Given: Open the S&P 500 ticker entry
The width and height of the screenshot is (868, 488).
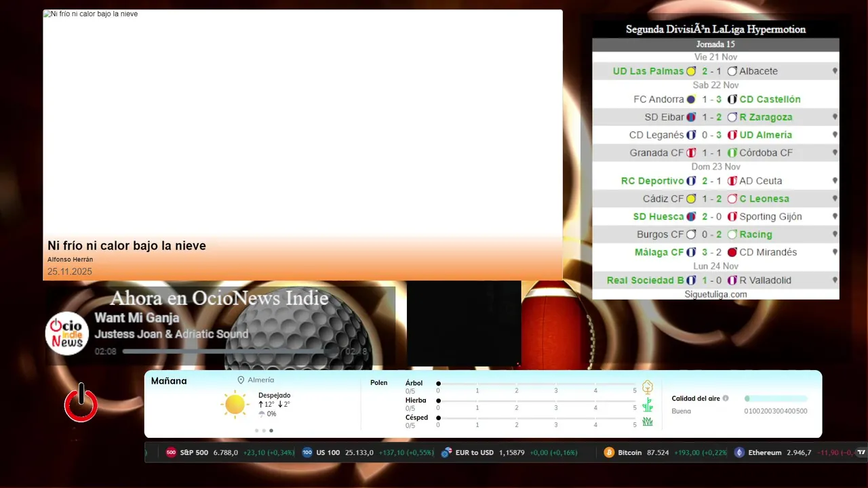Looking at the screenshot, I should 230,453.
